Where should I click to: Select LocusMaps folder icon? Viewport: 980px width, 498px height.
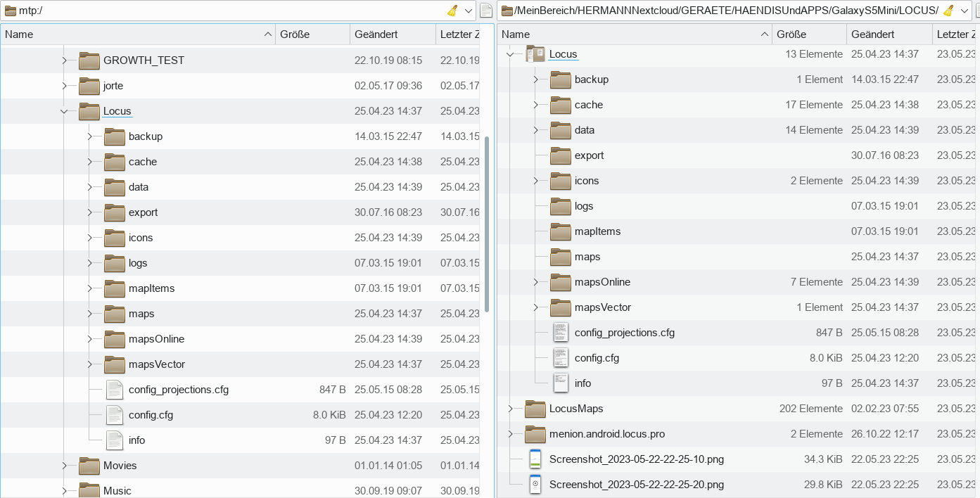click(535, 409)
